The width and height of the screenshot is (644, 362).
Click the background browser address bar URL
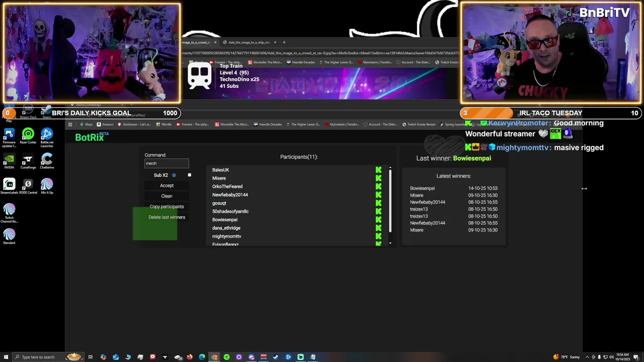320,53
